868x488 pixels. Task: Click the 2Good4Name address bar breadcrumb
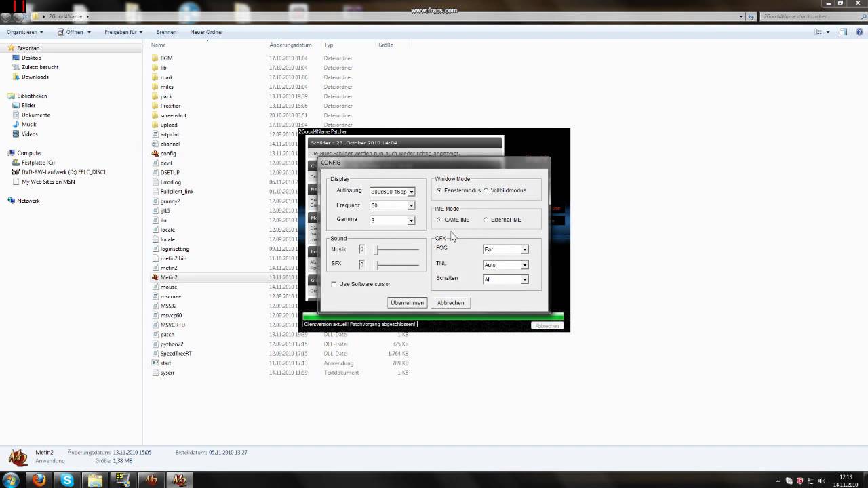66,16
